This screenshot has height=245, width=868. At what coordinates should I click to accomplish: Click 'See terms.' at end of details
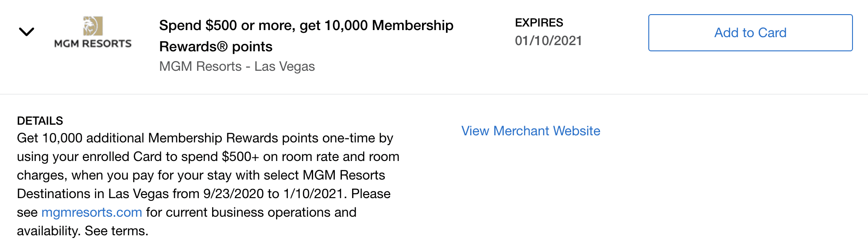click(x=116, y=231)
